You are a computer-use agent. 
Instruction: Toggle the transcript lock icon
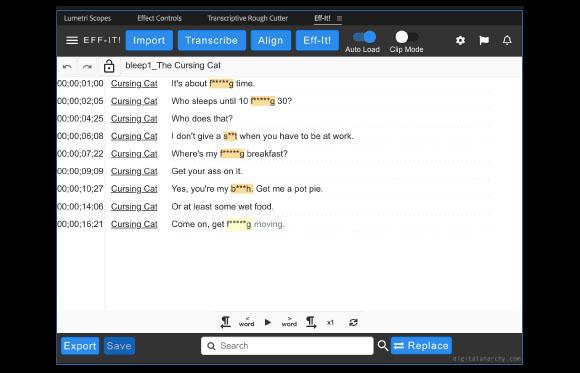point(109,66)
